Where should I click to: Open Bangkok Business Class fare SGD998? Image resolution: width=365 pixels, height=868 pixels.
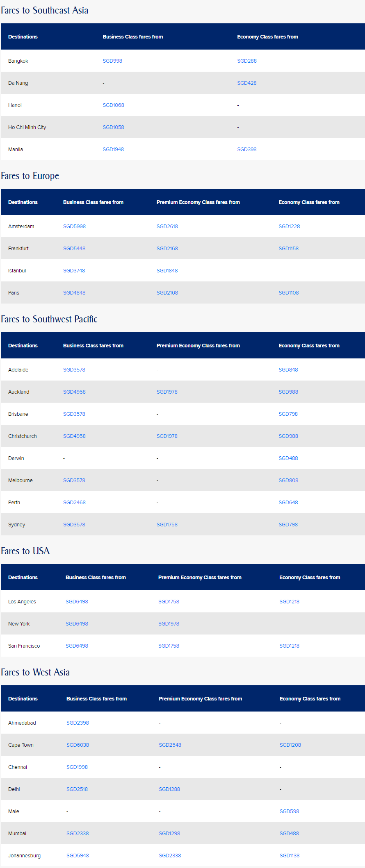(112, 61)
